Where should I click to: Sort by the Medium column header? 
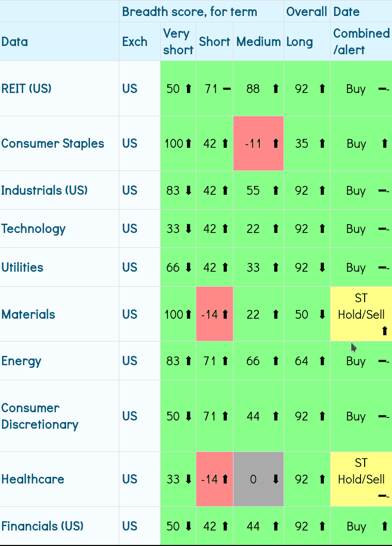coord(258,42)
